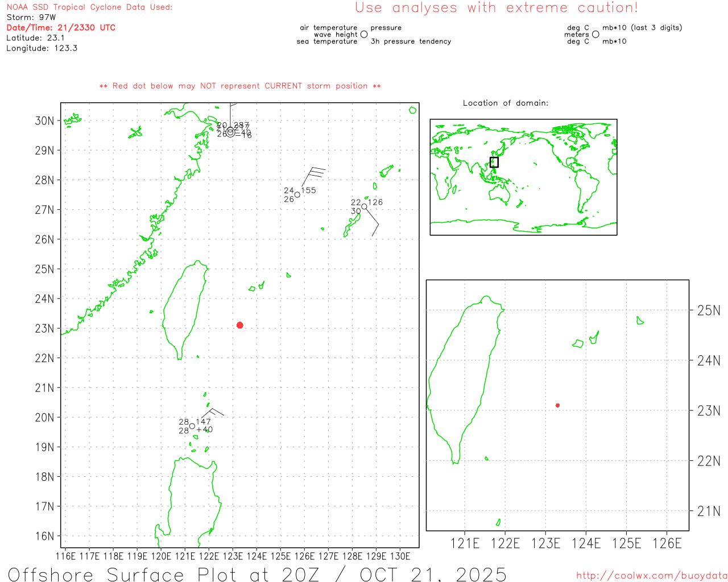Click the Date/Time 21/2330 UTC text
728x582 pixels.
click(61, 27)
